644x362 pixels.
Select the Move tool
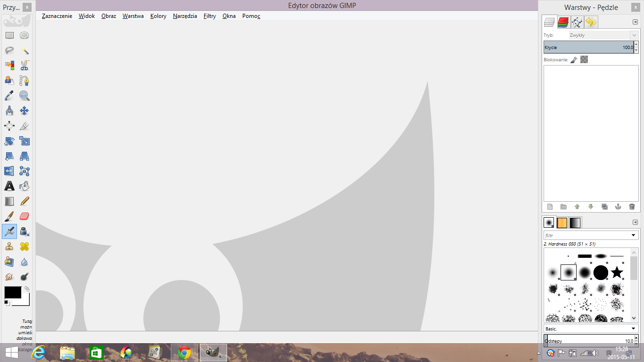[x=25, y=111]
